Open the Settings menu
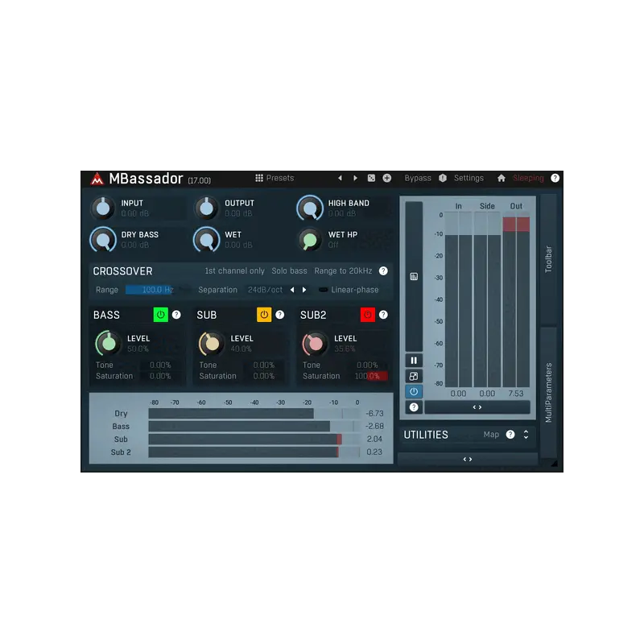 pos(469,178)
